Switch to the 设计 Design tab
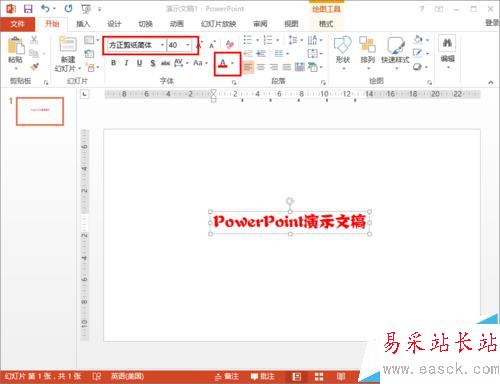This screenshot has height=384, width=500. [114, 24]
